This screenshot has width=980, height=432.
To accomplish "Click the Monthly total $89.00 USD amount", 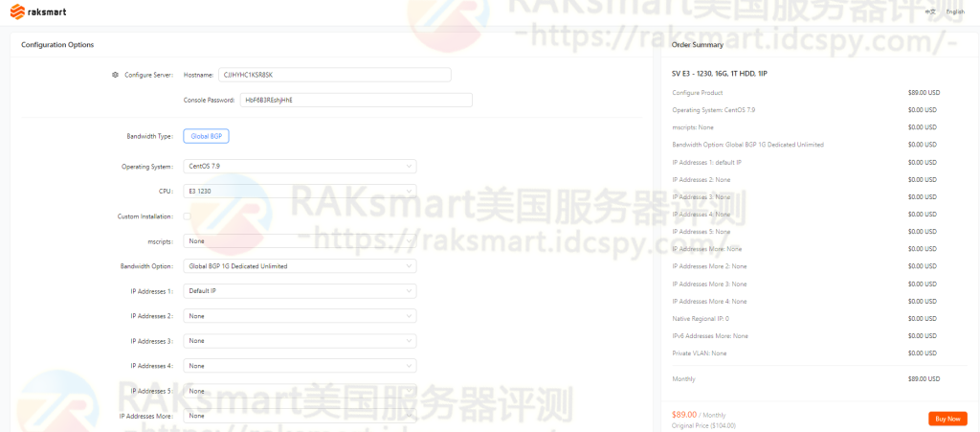I will [x=924, y=379].
